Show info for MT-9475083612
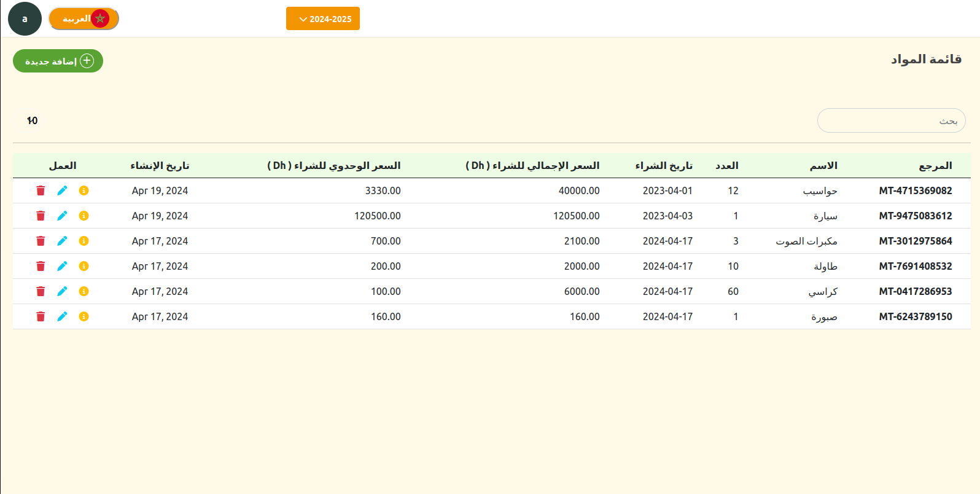The width and height of the screenshot is (980, 494). click(84, 216)
